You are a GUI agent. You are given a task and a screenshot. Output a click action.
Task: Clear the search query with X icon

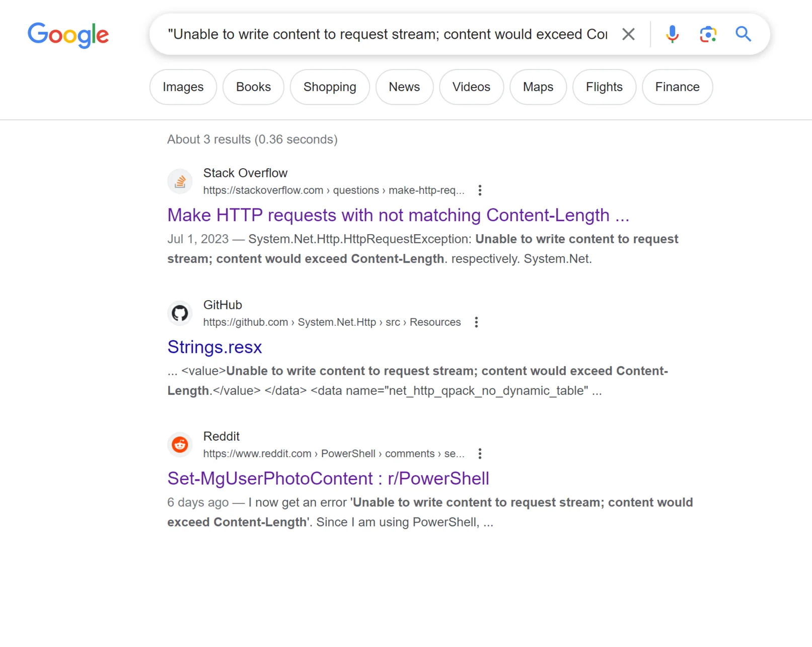[628, 34]
